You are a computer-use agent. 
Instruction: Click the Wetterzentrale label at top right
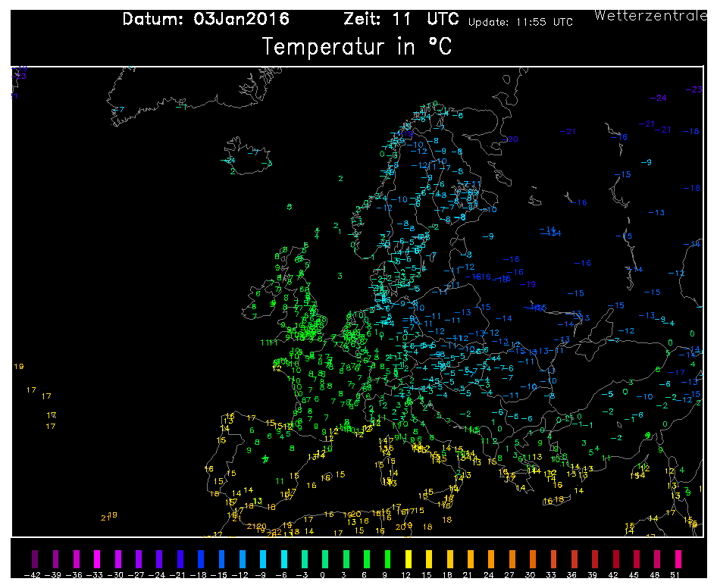[x=650, y=16]
